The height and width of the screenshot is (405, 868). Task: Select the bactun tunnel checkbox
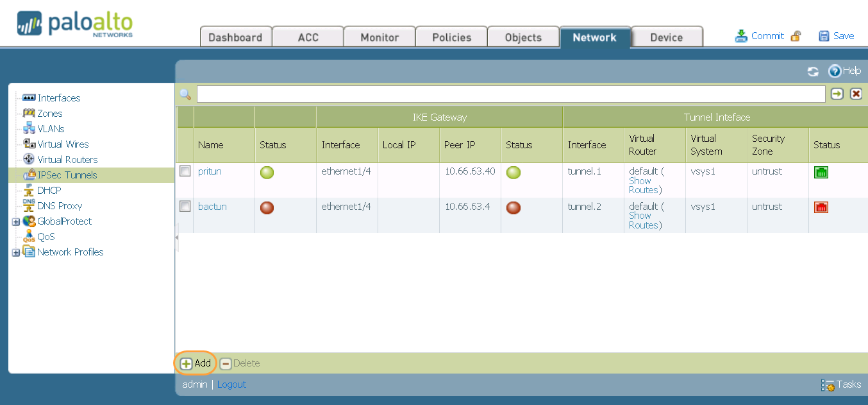click(x=185, y=207)
